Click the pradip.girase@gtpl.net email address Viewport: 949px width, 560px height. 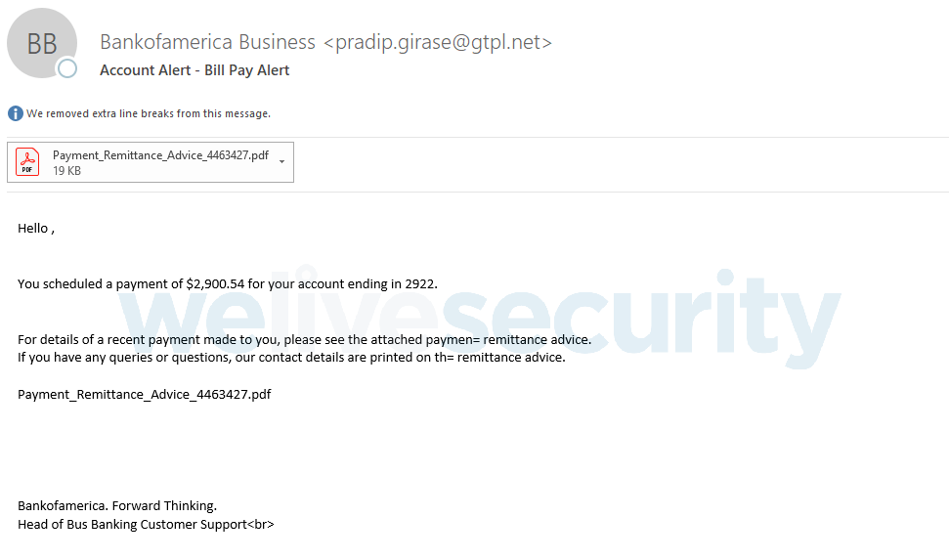point(437,42)
